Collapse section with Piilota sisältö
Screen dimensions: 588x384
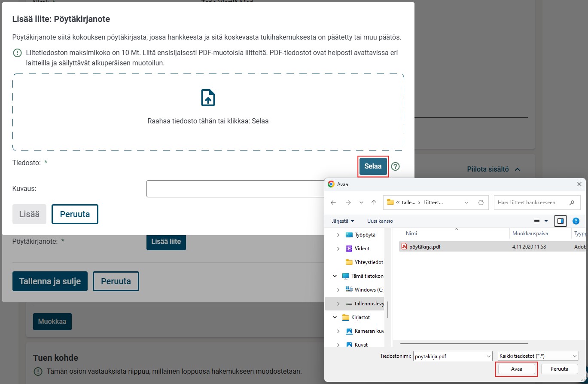(x=494, y=169)
